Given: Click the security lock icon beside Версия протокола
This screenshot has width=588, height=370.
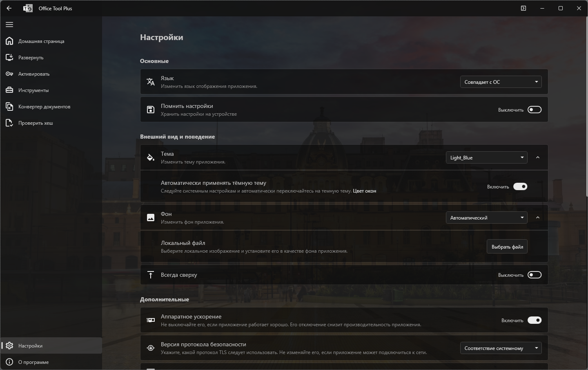Looking at the screenshot, I should coord(151,348).
